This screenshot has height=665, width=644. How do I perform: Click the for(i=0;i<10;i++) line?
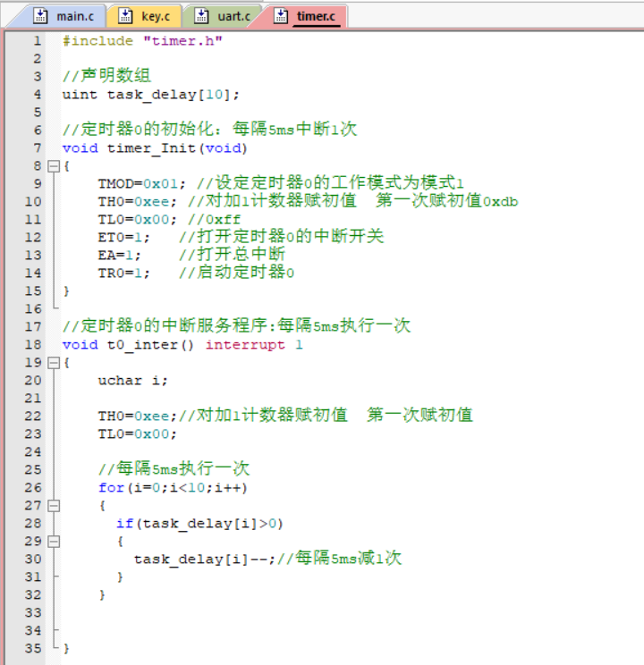tap(173, 488)
